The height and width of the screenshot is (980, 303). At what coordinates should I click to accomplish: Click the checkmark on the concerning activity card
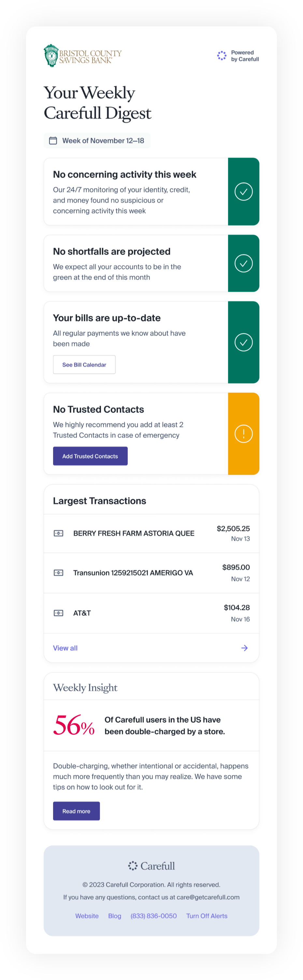point(243,191)
